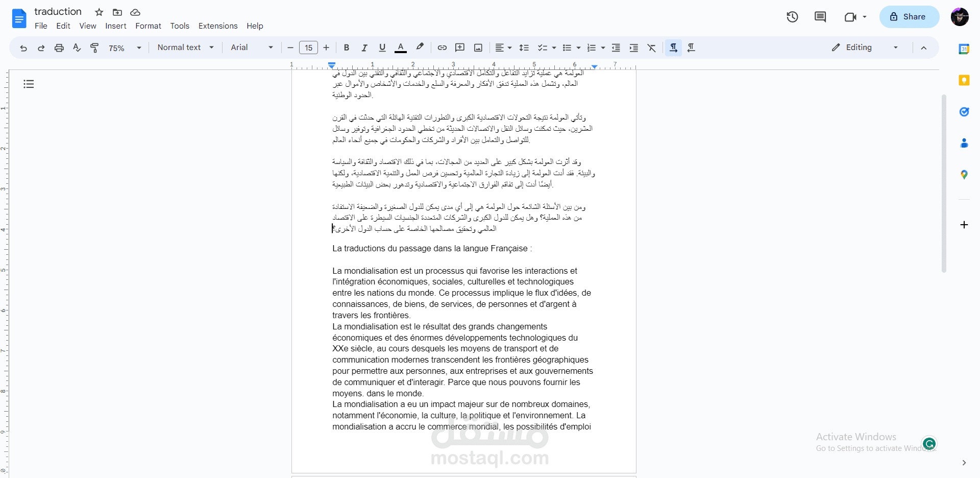Open the zoom level dropdown at 75%

pos(125,47)
